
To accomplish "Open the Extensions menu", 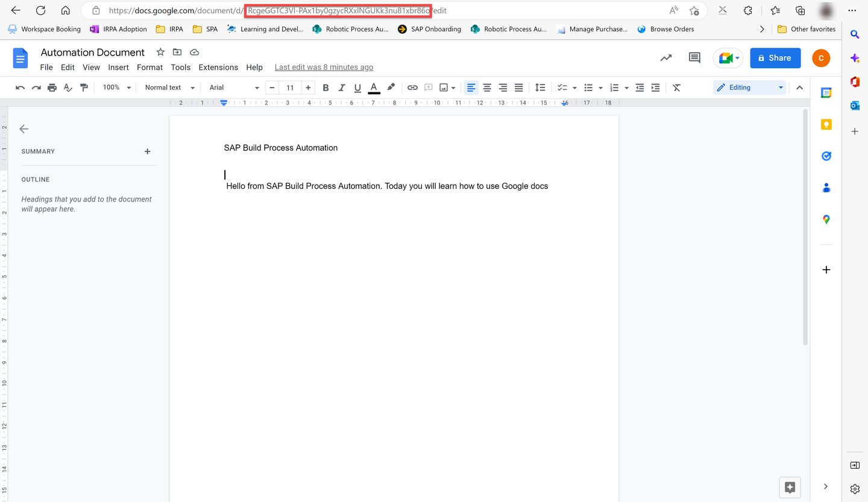I will pyautogui.click(x=218, y=68).
